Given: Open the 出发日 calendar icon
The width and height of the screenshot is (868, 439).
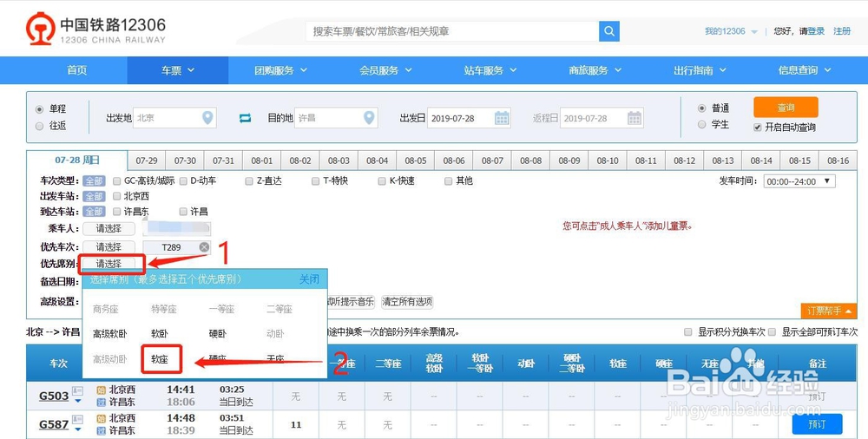Looking at the screenshot, I should tap(502, 118).
